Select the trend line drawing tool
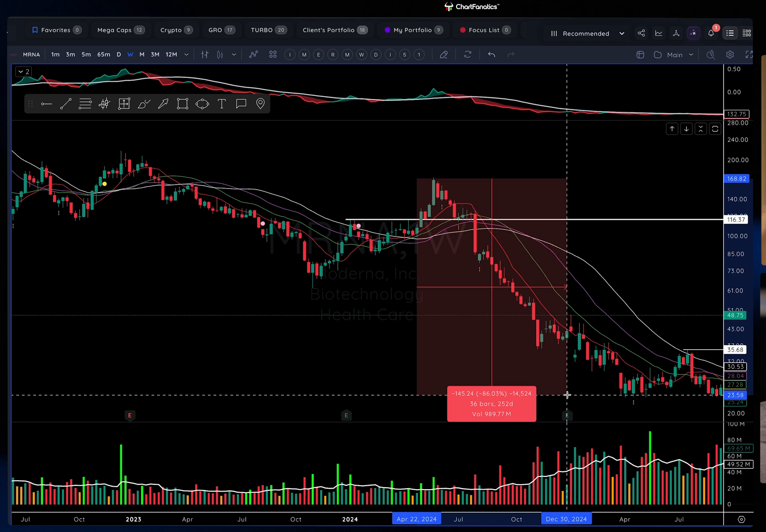766x532 pixels. pyautogui.click(x=66, y=104)
